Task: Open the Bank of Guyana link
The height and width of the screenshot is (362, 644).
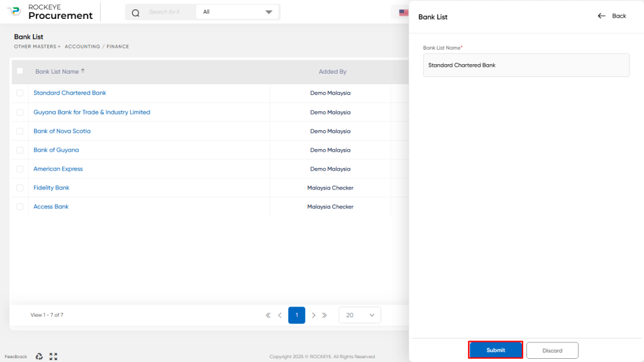Action: pos(56,150)
